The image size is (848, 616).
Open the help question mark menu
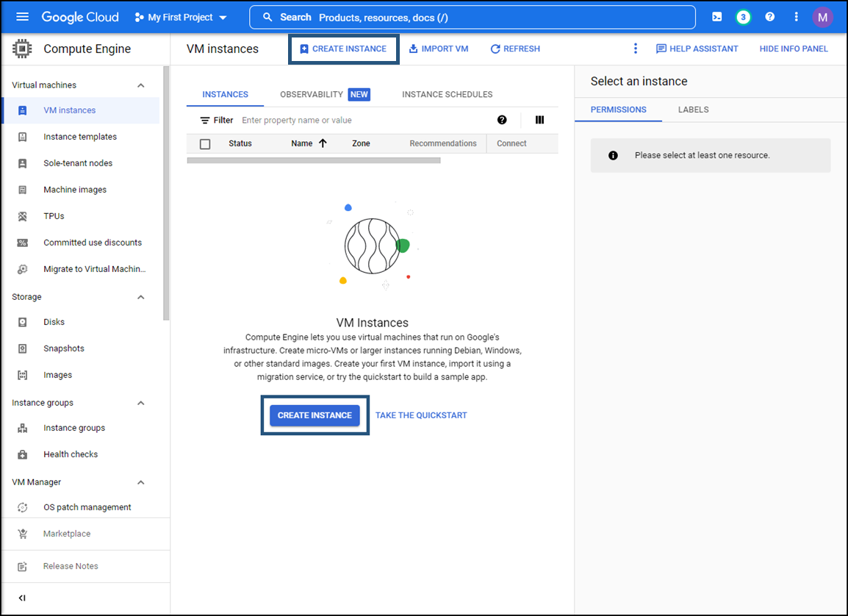769,17
